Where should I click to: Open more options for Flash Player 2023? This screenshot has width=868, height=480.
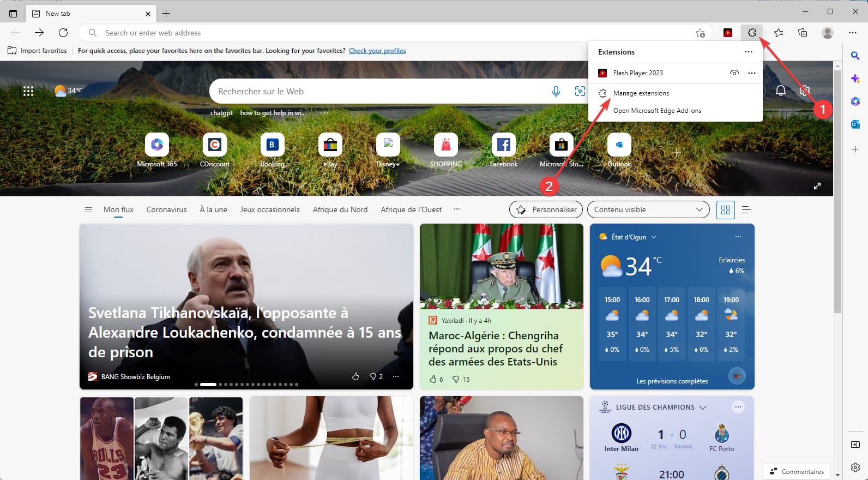[x=752, y=73]
